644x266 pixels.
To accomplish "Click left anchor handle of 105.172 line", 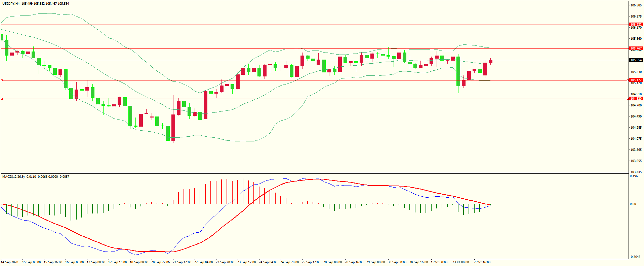I will pyautogui.click(x=2, y=80).
